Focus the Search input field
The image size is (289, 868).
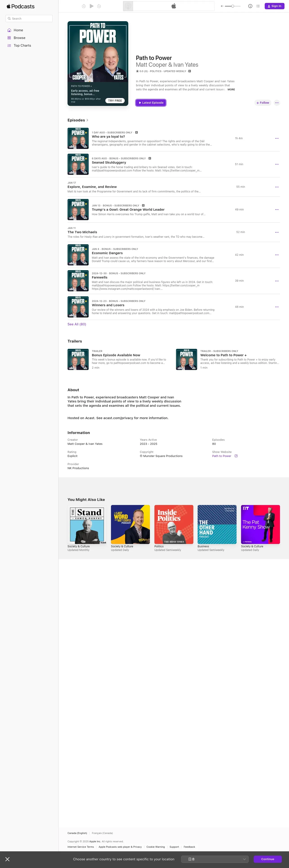[29, 18]
